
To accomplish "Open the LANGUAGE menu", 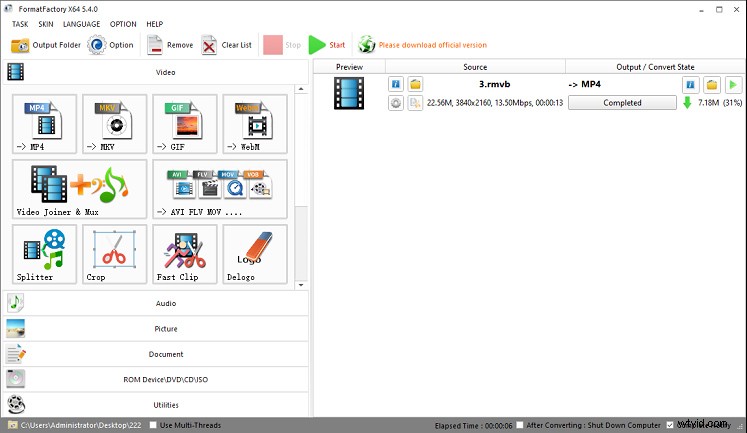I will point(81,24).
